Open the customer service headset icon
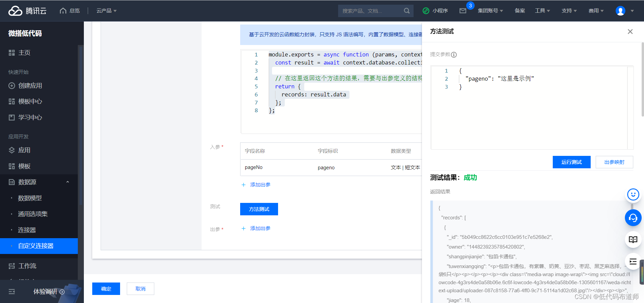This screenshot has width=644, height=303. pos(633,218)
